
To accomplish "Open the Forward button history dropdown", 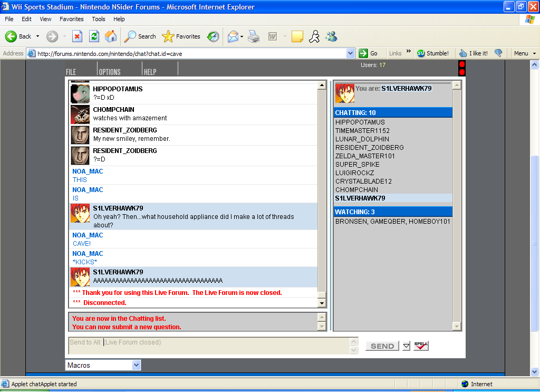I will coord(64,36).
